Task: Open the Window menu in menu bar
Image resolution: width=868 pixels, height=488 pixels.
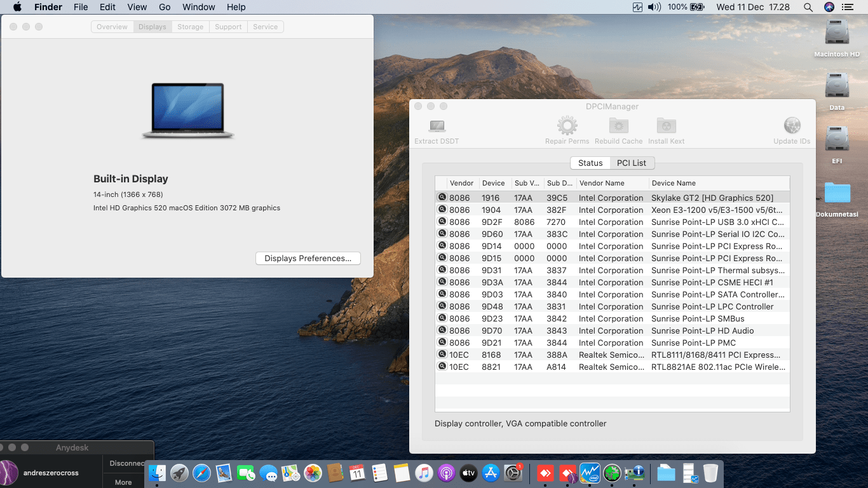Action: (x=198, y=7)
